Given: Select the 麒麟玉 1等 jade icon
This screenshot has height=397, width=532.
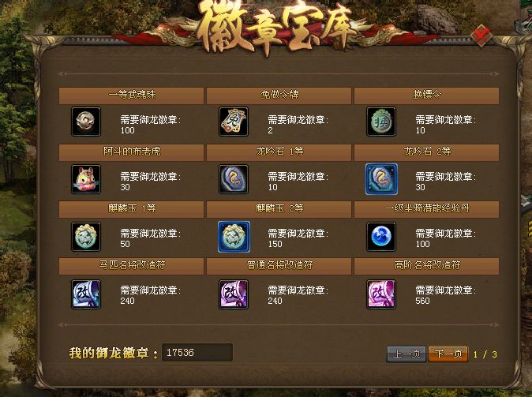Looking at the screenshot, I should click(86, 237).
